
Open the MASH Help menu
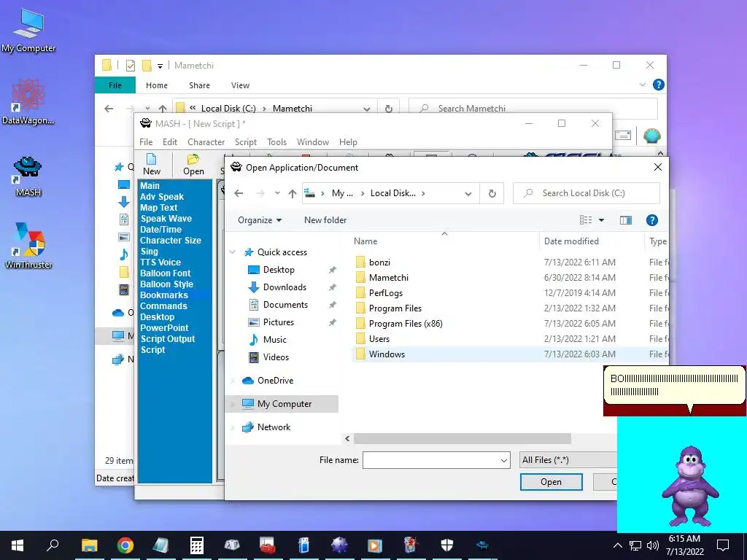click(x=348, y=142)
